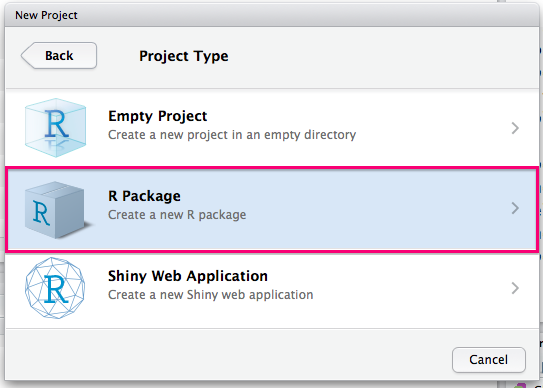Click the 'Project Type' heading

tap(184, 56)
